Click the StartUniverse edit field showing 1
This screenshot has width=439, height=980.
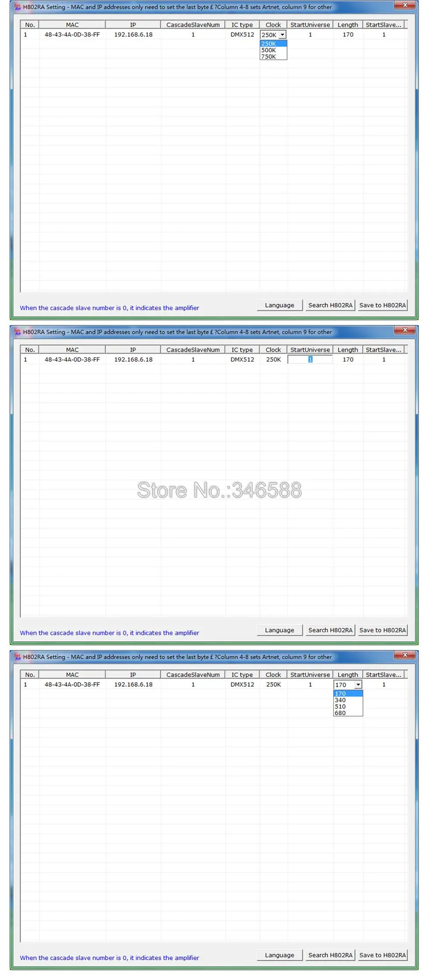310,360
